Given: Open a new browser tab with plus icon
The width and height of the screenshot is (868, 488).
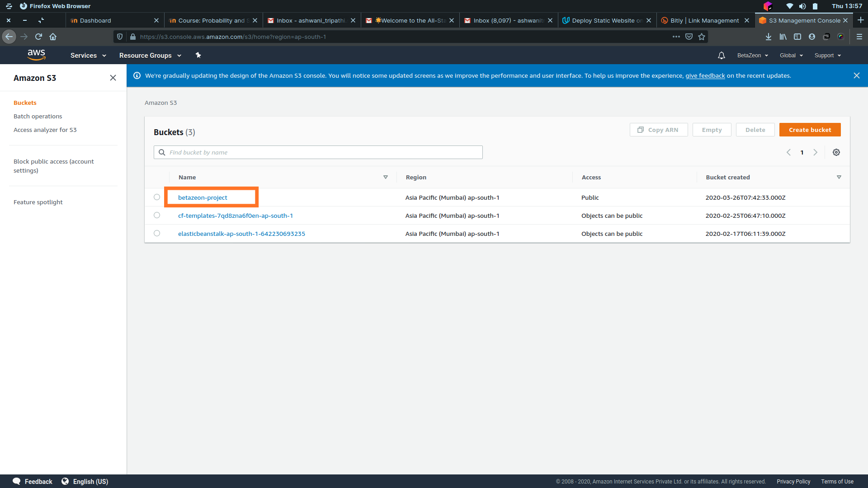Looking at the screenshot, I should click(861, 20).
